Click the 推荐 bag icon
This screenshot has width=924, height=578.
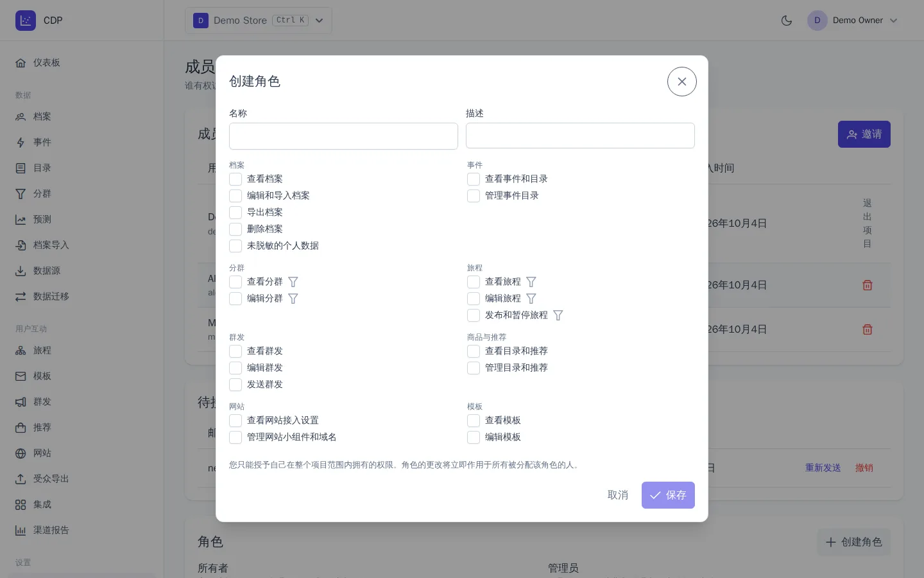pyautogui.click(x=21, y=428)
